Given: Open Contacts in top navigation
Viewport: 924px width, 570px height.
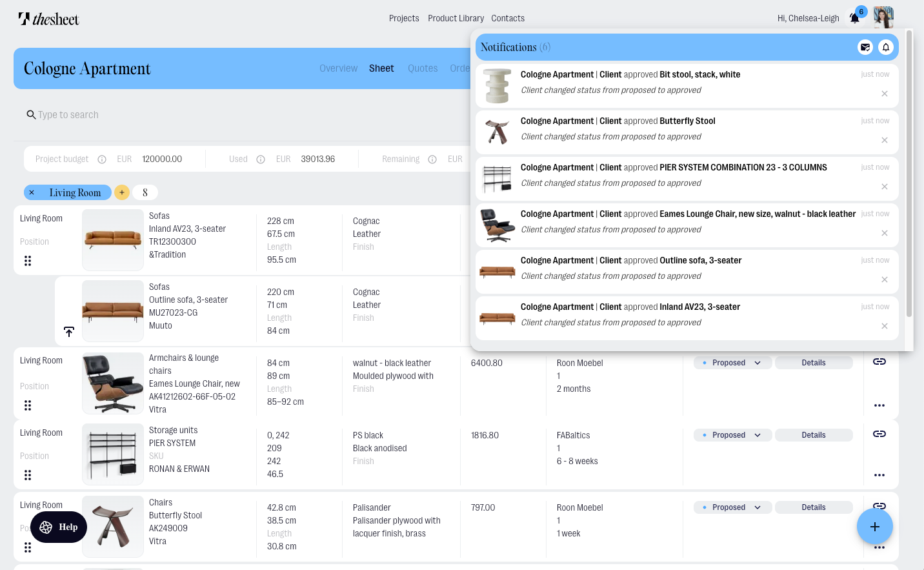Looking at the screenshot, I should click(x=508, y=18).
